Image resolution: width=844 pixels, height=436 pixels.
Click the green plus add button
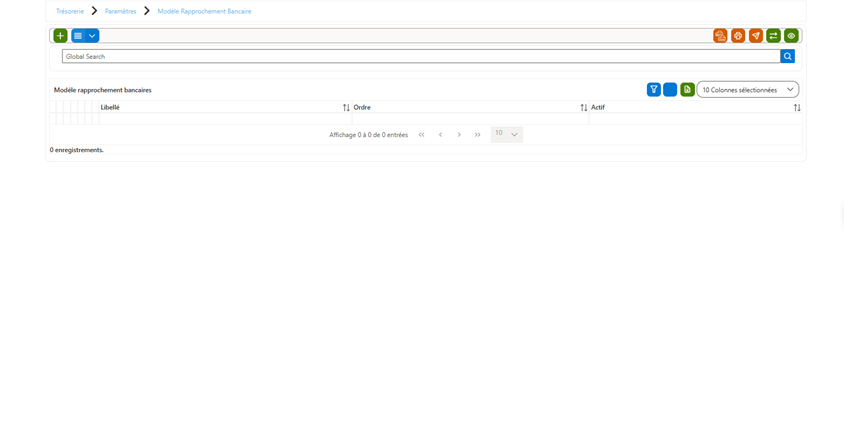pos(60,36)
